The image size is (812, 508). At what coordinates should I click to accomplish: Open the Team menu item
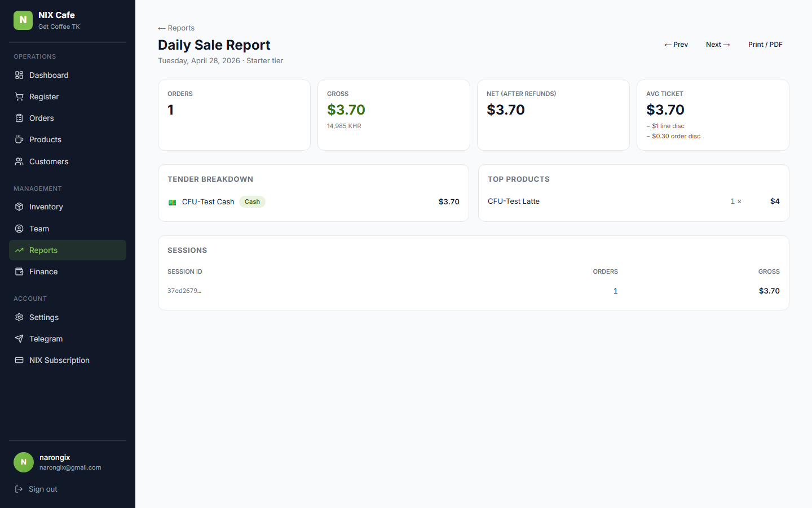click(x=39, y=229)
